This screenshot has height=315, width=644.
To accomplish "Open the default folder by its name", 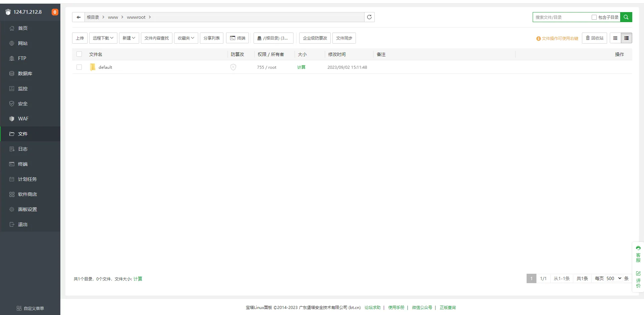I will tap(105, 67).
